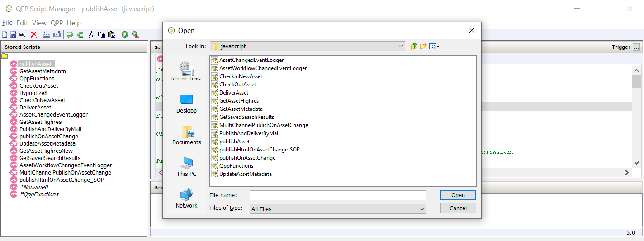
Task: Close the Open dialog with X
Action: pyautogui.click(x=471, y=30)
